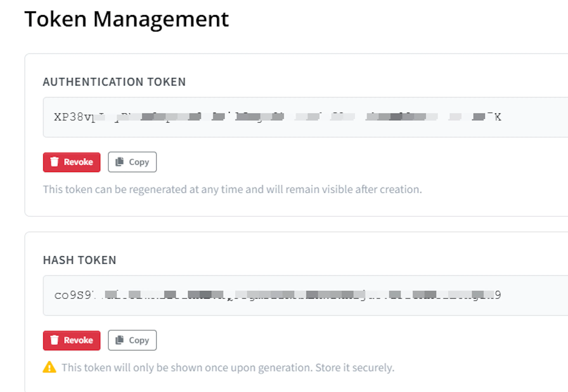Copy the authentication token
Screen dimensions: 568x392
point(132,162)
